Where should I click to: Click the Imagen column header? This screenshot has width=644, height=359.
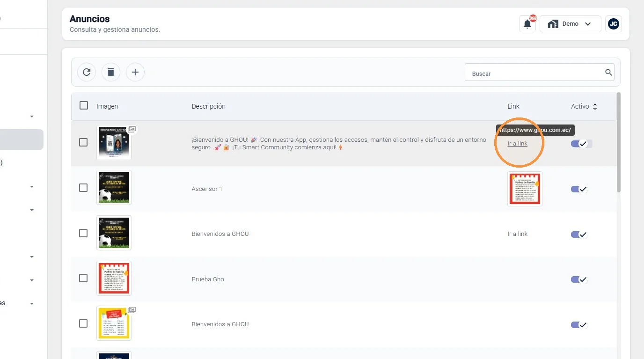point(107,106)
